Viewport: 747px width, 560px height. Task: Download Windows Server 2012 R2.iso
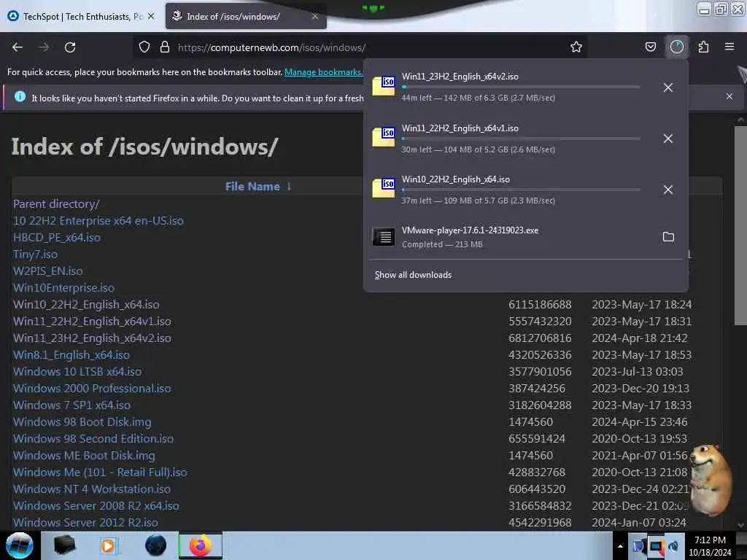(85, 522)
